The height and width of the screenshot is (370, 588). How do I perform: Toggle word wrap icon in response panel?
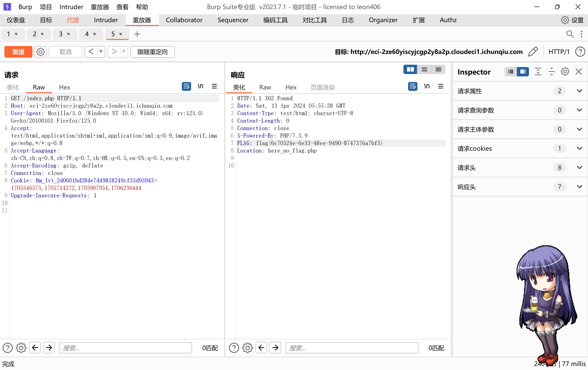tap(413, 86)
